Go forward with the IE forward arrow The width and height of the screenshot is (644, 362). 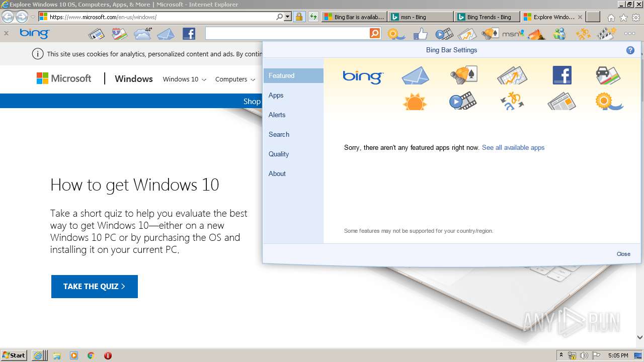tap(22, 17)
